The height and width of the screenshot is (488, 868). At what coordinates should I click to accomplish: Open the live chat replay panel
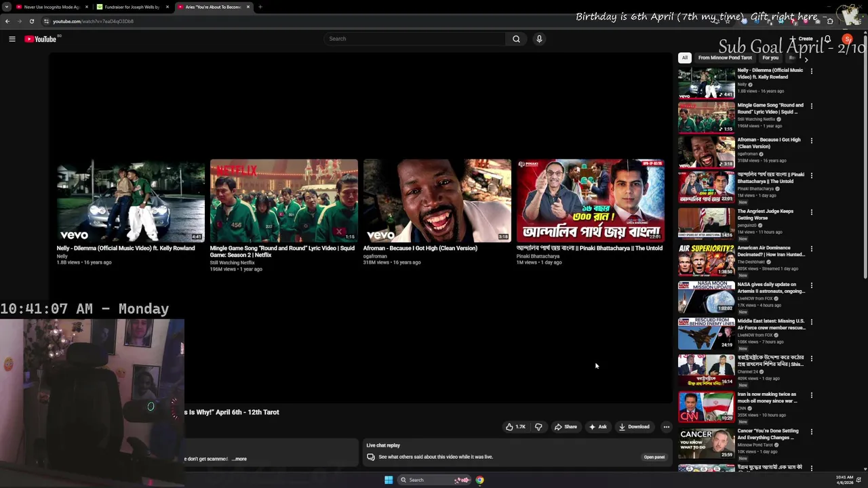click(654, 457)
